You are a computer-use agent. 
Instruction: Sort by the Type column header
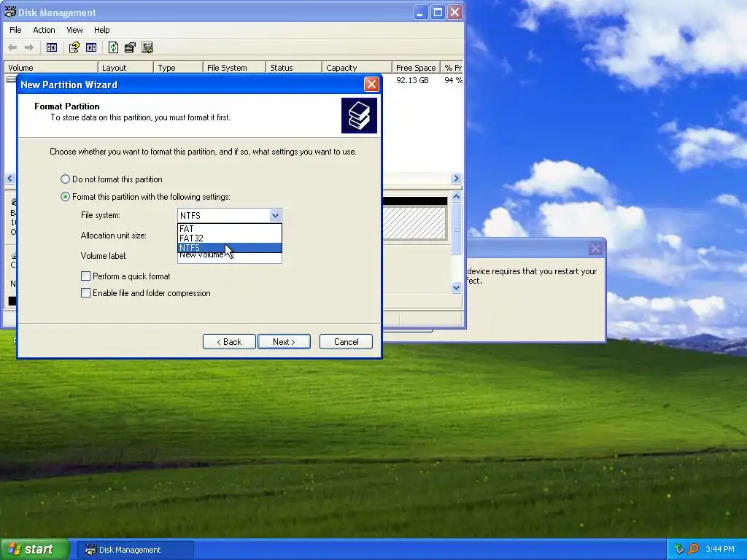pyautogui.click(x=178, y=68)
